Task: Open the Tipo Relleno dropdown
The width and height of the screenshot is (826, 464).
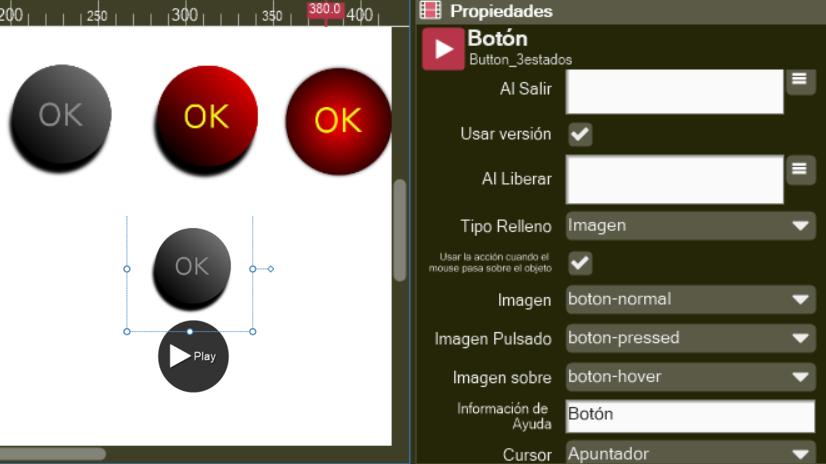Action: [x=690, y=226]
